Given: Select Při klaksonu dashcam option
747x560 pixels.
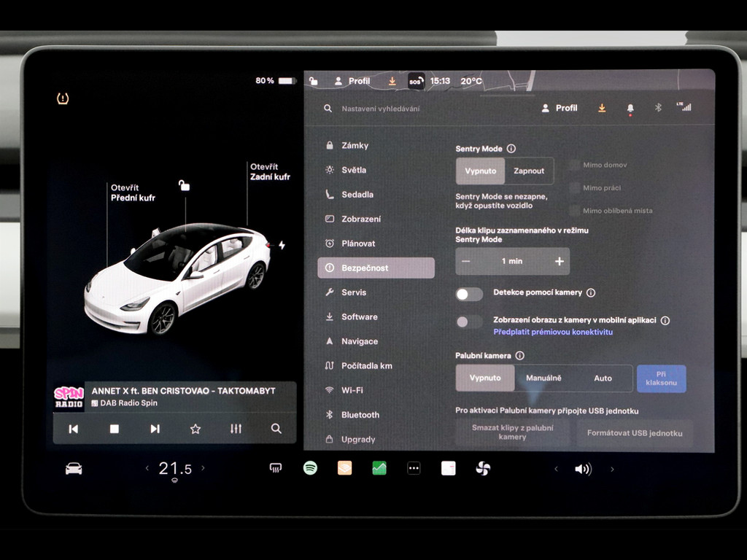Looking at the screenshot, I should coord(661,378).
